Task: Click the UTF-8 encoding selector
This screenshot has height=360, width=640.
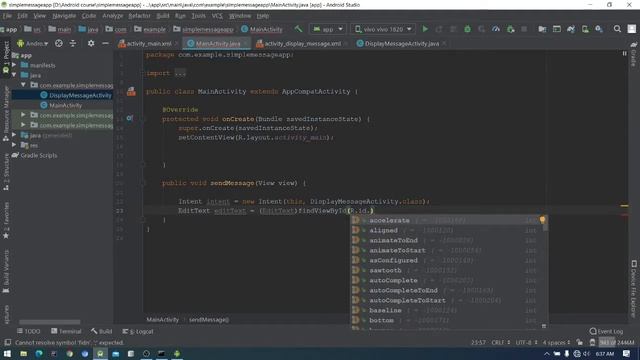Action: [527, 342]
